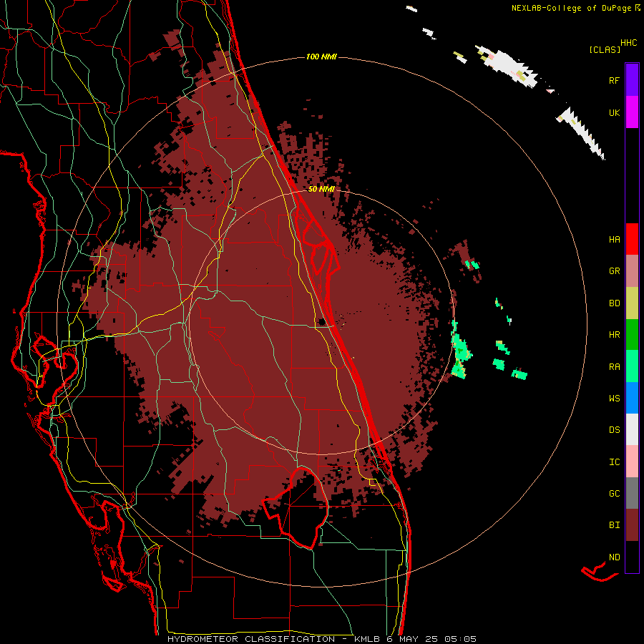644x644 pixels.
Task: Click the ND black legend swatch
Action: [632, 557]
